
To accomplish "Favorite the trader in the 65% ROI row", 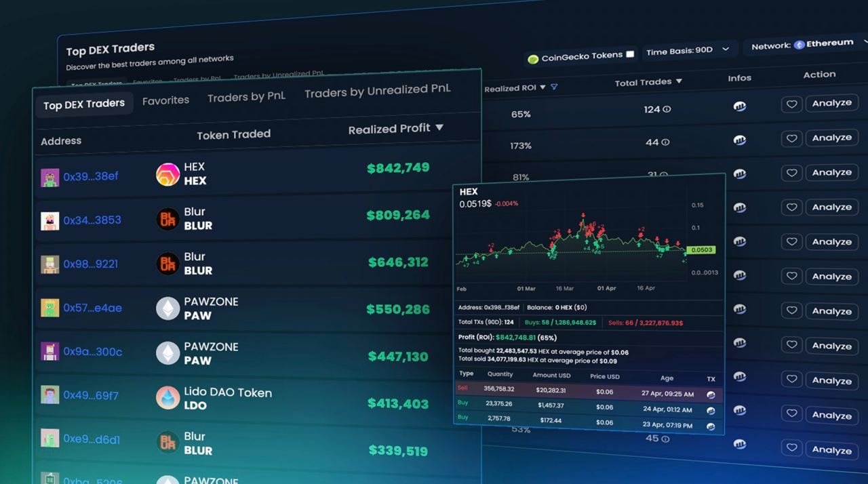I will (791, 104).
